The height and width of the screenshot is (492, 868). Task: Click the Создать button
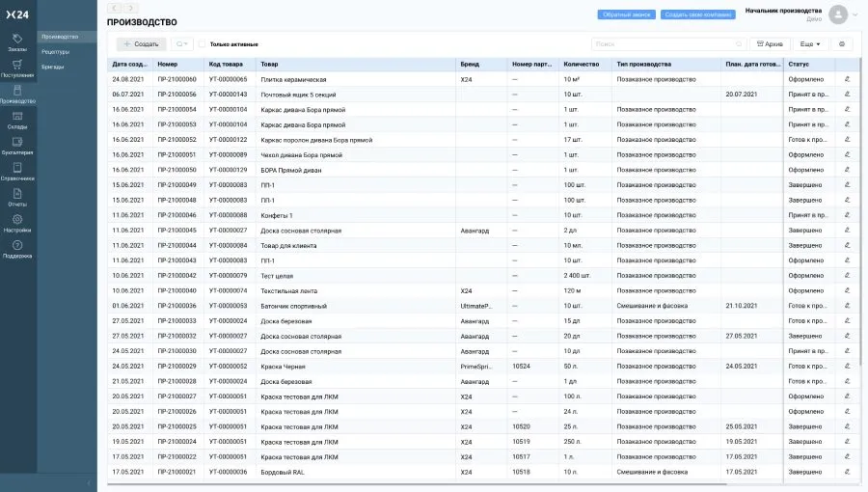[141, 44]
